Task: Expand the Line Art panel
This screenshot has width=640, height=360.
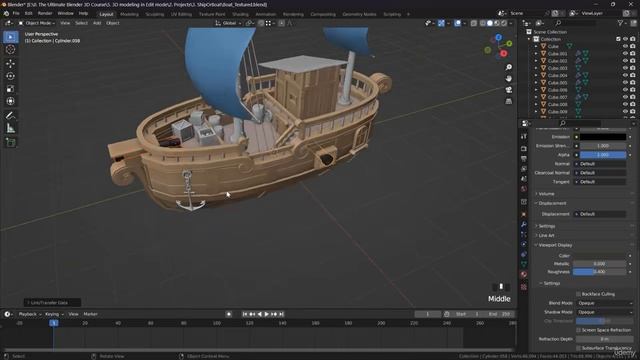Action: tap(545, 236)
